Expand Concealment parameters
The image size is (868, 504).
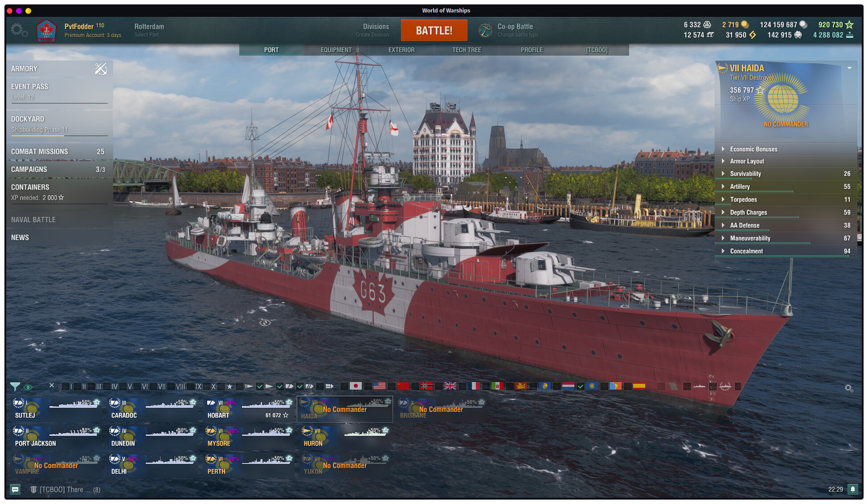tap(786, 251)
